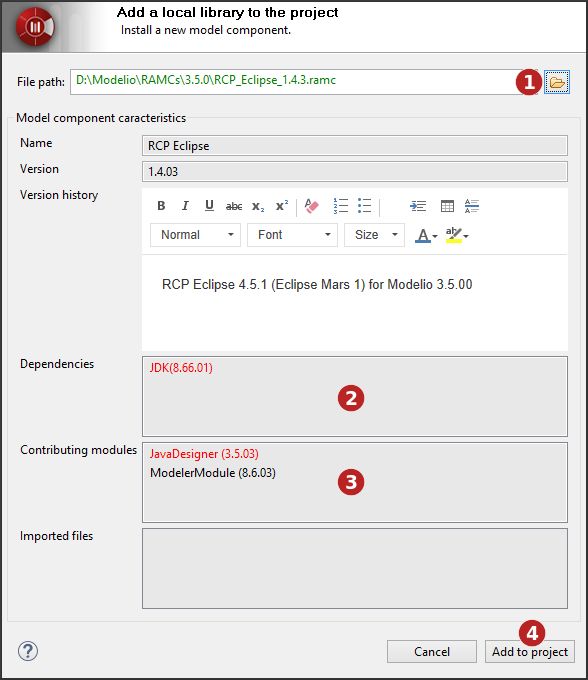588x680 pixels.
Task: Insert a table in editor
Action: 447,206
